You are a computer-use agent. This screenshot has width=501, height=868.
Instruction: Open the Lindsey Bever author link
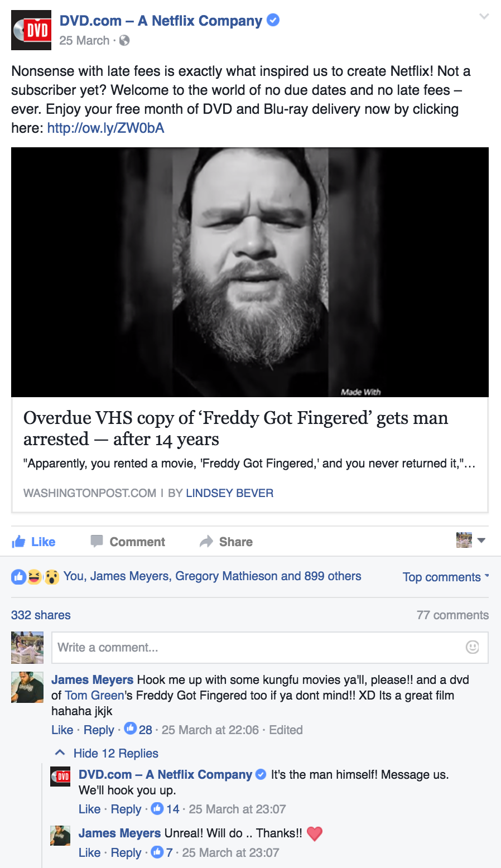[x=229, y=493]
